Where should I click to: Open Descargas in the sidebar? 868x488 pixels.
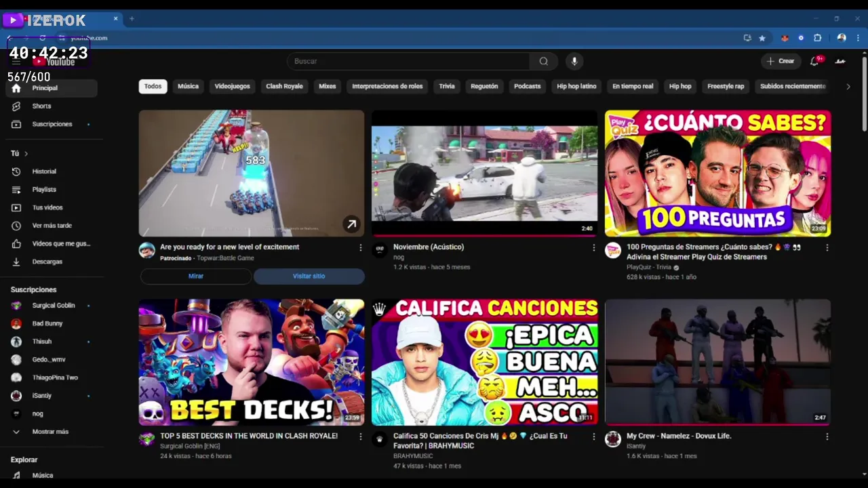pos(49,262)
